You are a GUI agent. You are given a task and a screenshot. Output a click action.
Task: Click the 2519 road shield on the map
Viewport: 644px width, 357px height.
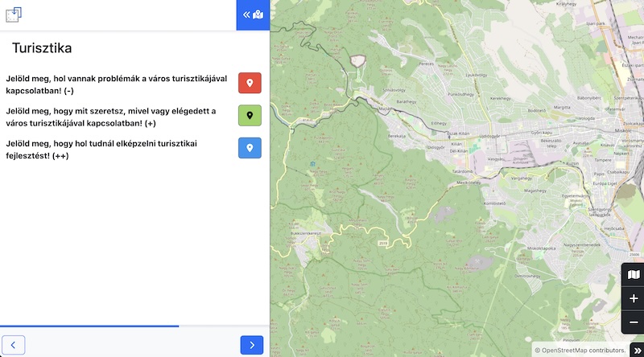(383, 244)
